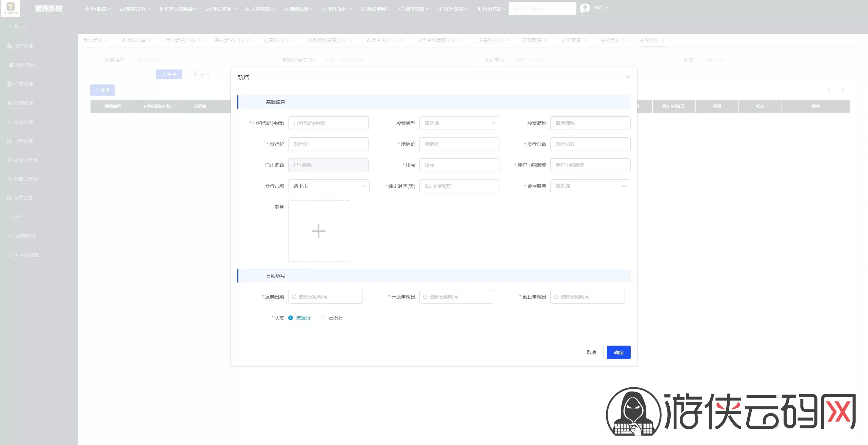Click the 确定 button
This screenshot has height=445, width=868.
click(x=618, y=352)
